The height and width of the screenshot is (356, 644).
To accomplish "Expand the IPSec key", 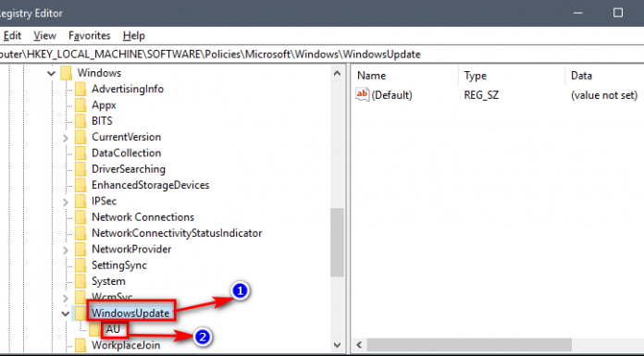I will [x=66, y=202].
